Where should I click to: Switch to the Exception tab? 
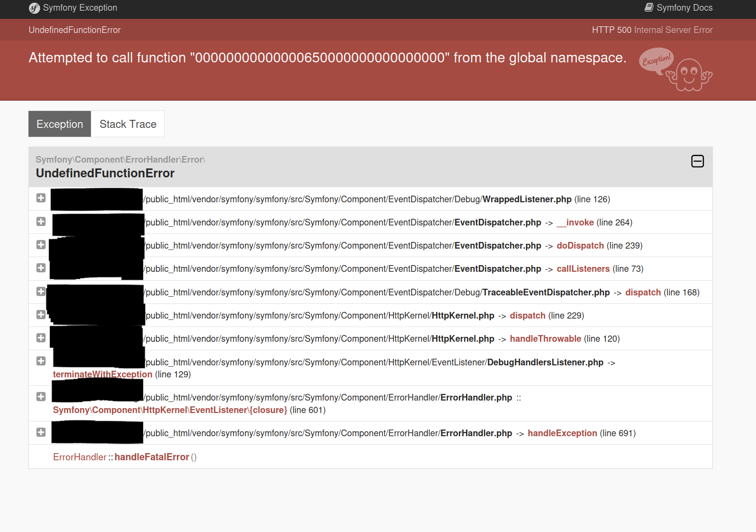(x=60, y=124)
